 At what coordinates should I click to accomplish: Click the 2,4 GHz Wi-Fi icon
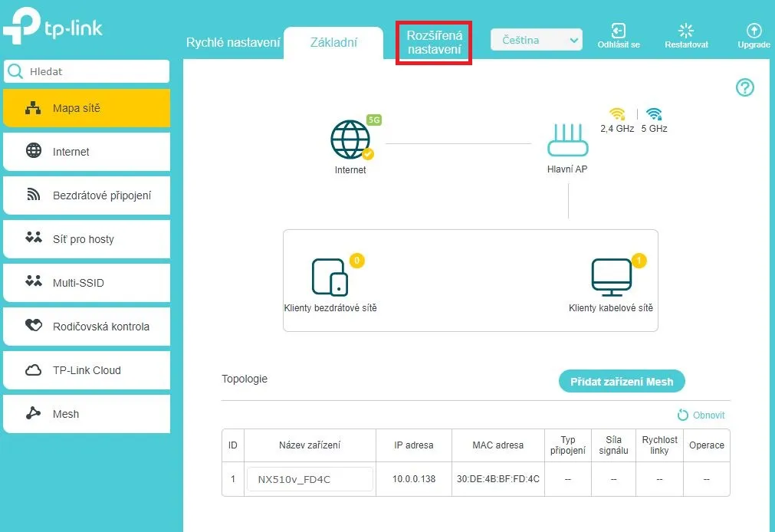(x=616, y=114)
